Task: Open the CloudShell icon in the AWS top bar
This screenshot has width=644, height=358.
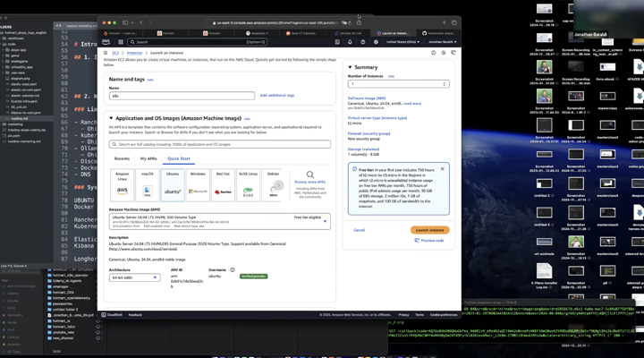Action: point(337,42)
